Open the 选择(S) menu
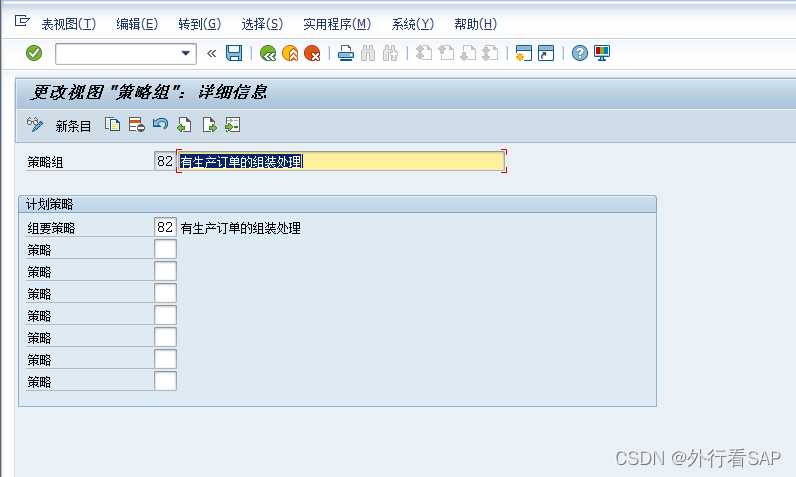Screen dimensions: 796x477 (x=262, y=24)
